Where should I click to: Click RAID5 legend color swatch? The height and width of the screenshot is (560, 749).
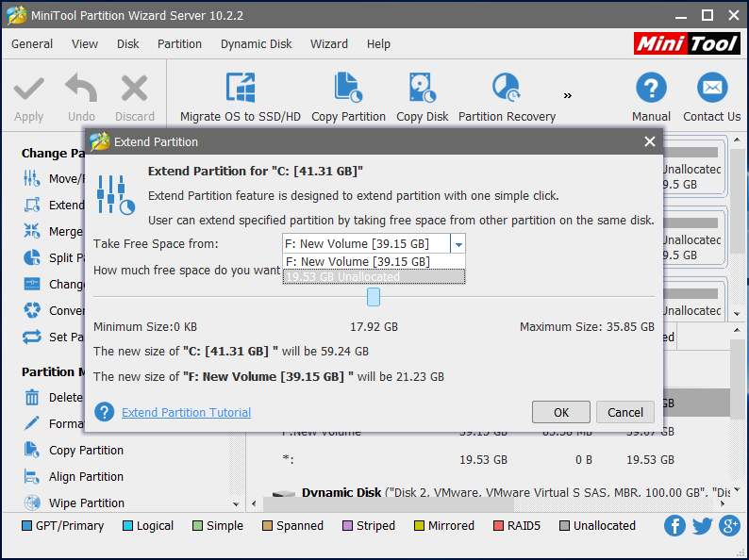coord(498,526)
